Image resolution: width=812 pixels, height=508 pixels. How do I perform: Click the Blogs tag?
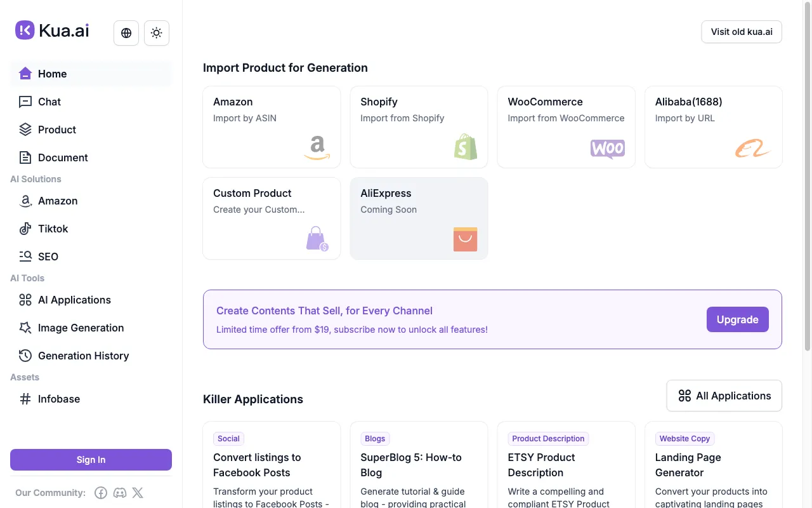pos(375,439)
